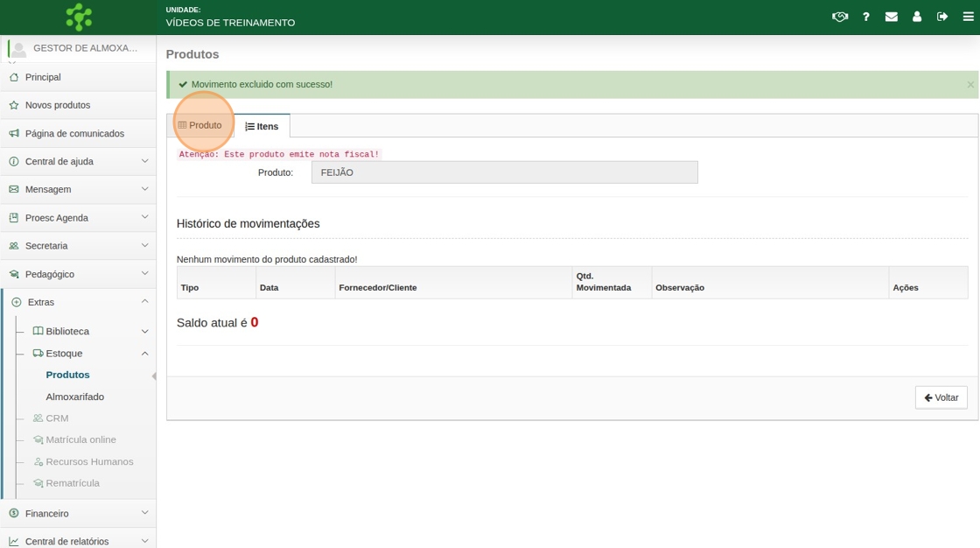Image resolution: width=980 pixels, height=548 pixels.
Task: Expand Central de ajuda chevron
Action: (144, 161)
